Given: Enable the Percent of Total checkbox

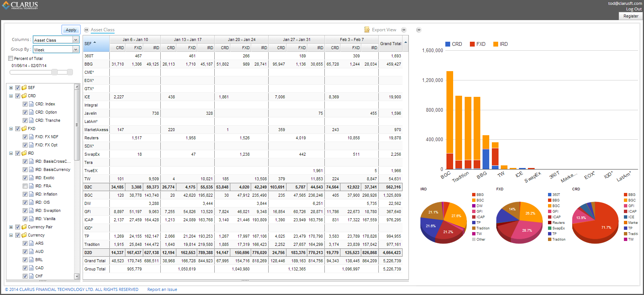Looking at the screenshot, I should pyautogui.click(x=10, y=58).
